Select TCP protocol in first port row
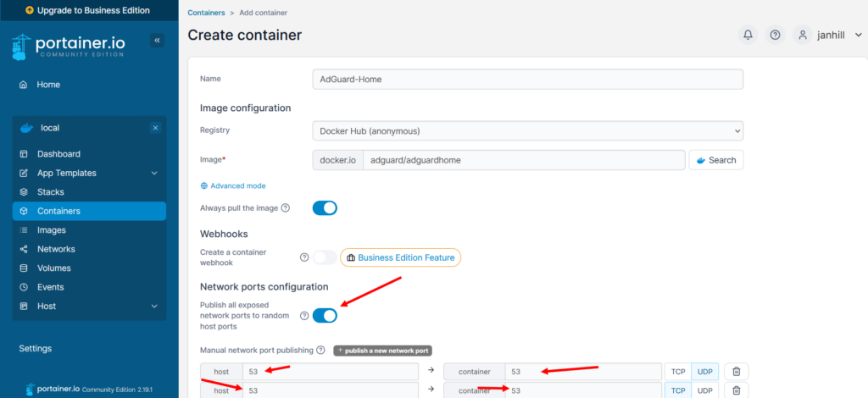868x398 pixels. pos(678,372)
